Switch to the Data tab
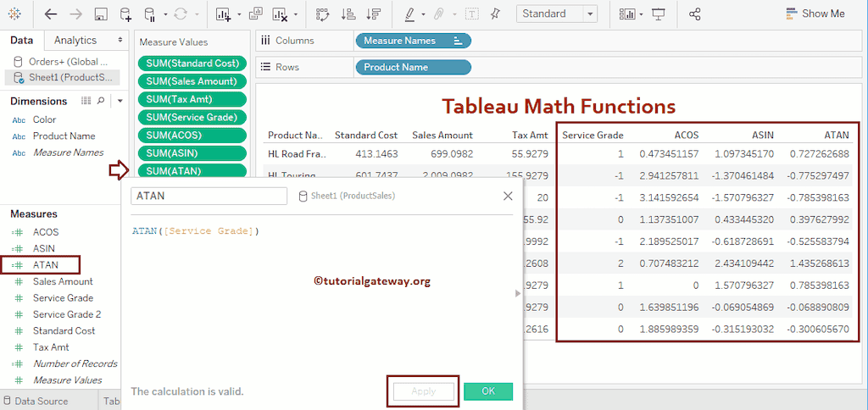 pyautogui.click(x=21, y=41)
